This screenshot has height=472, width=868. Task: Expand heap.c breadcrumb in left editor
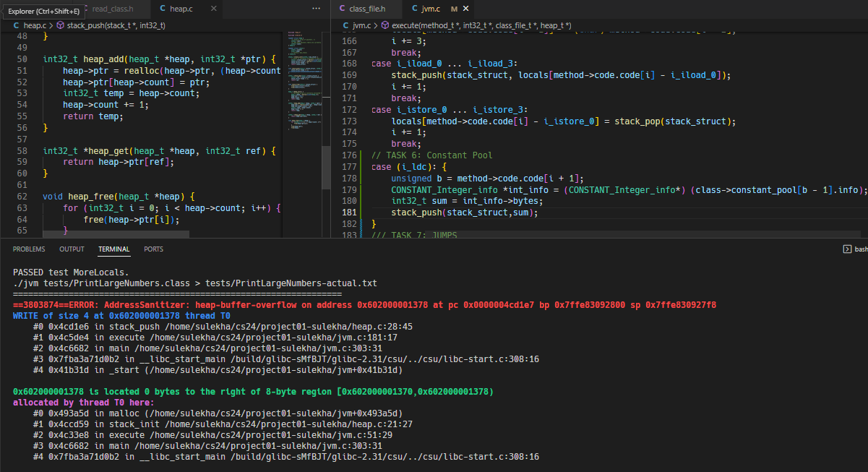[33, 25]
